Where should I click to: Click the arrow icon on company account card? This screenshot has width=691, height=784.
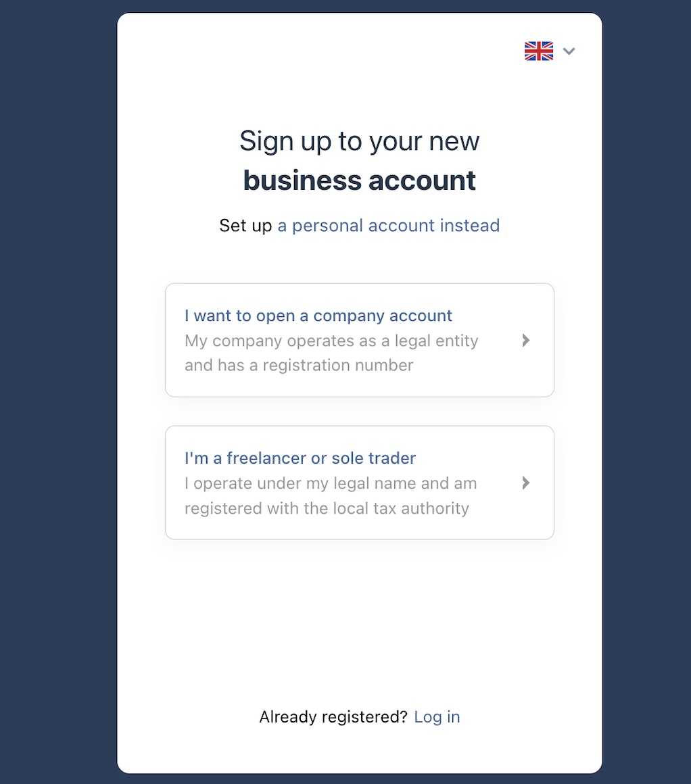525,341
